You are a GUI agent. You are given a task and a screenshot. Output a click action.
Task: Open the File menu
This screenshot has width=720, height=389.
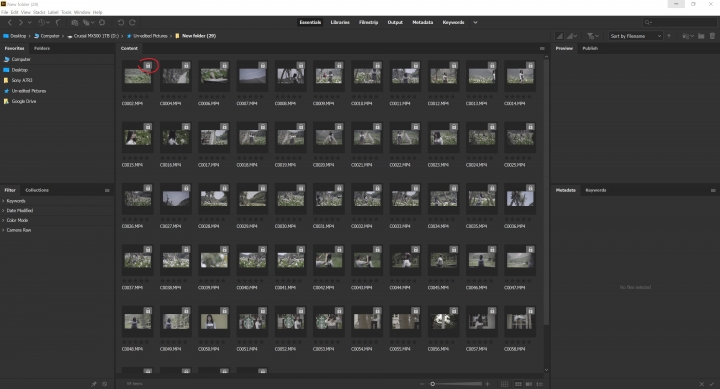click(x=5, y=12)
